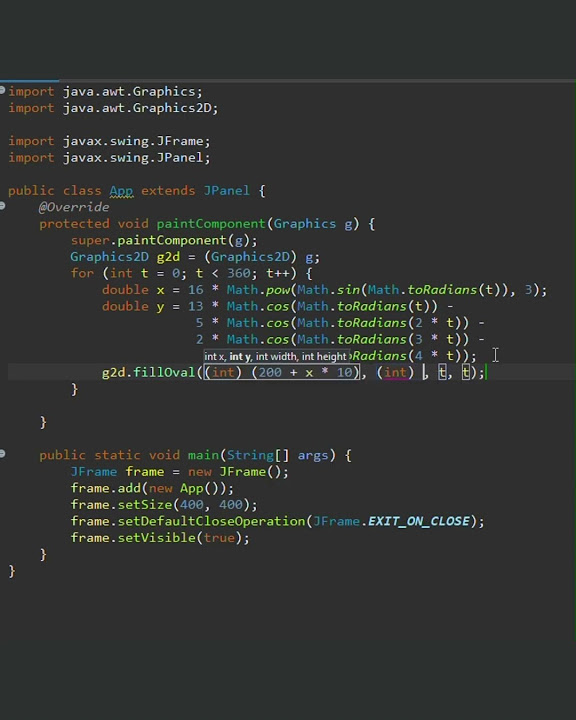Click the 'setSize' method call
The image size is (576, 720).
(x=145, y=505)
